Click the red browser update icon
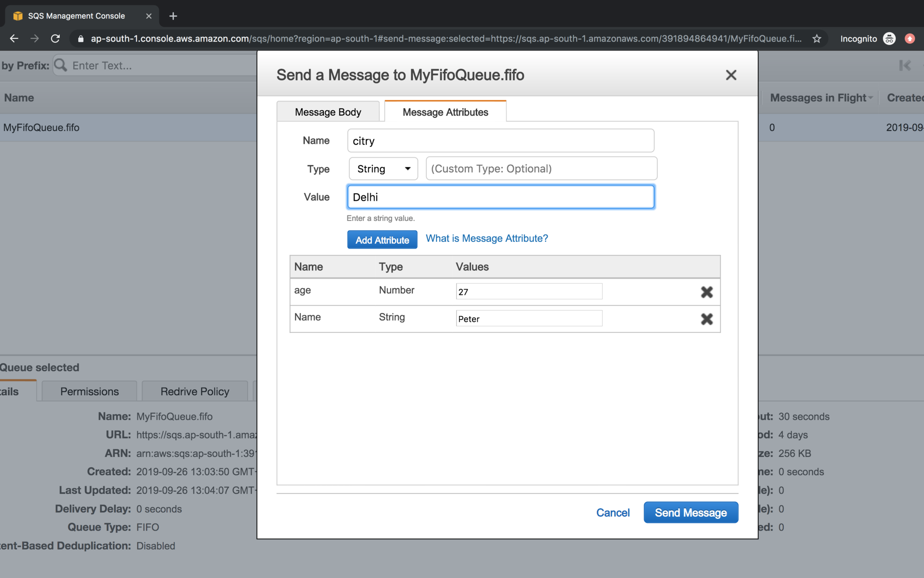924x578 pixels. (910, 39)
